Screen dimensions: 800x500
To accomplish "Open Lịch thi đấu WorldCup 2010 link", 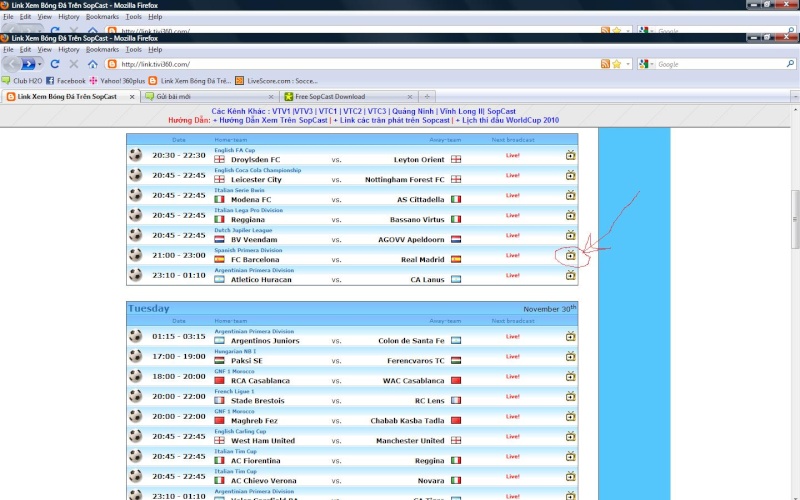I will [x=510, y=120].
